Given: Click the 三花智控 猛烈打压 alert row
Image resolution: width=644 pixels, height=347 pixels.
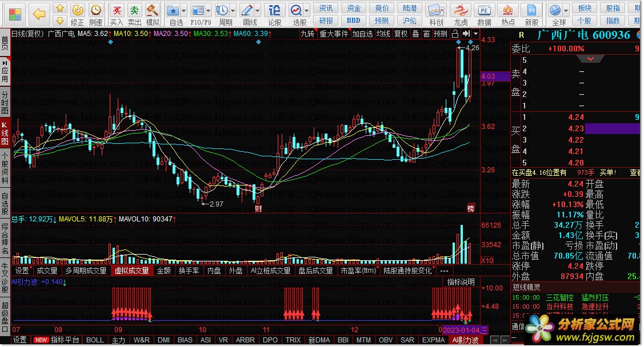Looking at the screenshot, I should tap(577, 297).
